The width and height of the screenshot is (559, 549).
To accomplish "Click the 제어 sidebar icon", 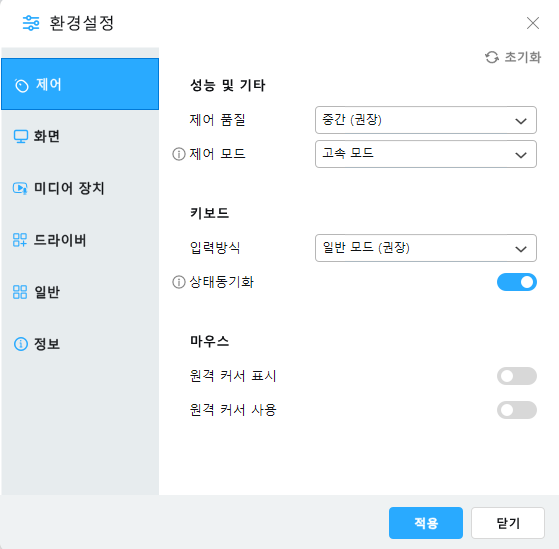I will [x=21, y=86].
